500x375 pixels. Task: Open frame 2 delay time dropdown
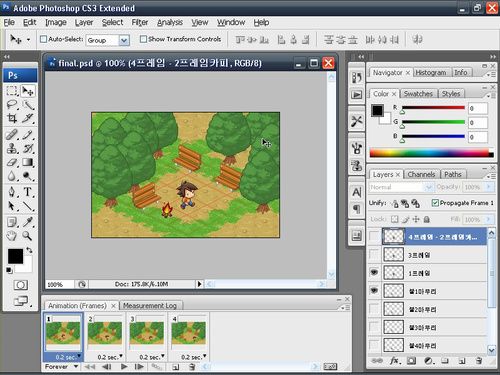121,356
